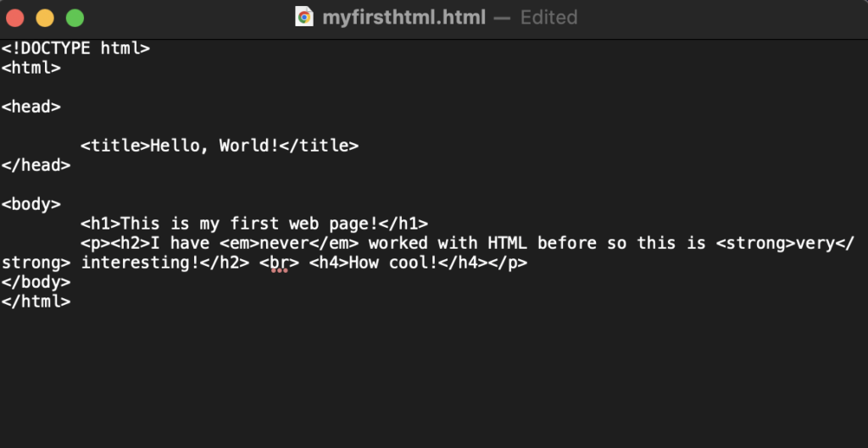
Task: Click the closing body tag
Action: [36, 282]
